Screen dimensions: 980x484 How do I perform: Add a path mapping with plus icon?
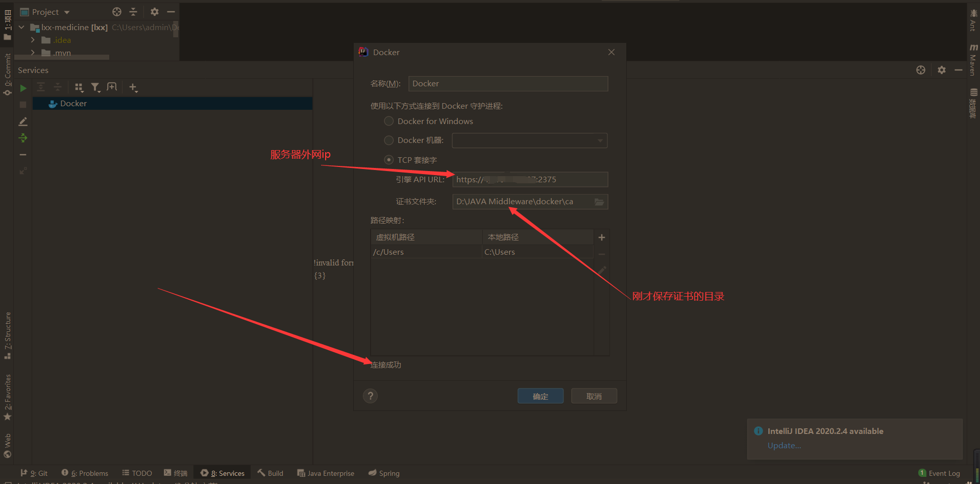click(602, 237)
